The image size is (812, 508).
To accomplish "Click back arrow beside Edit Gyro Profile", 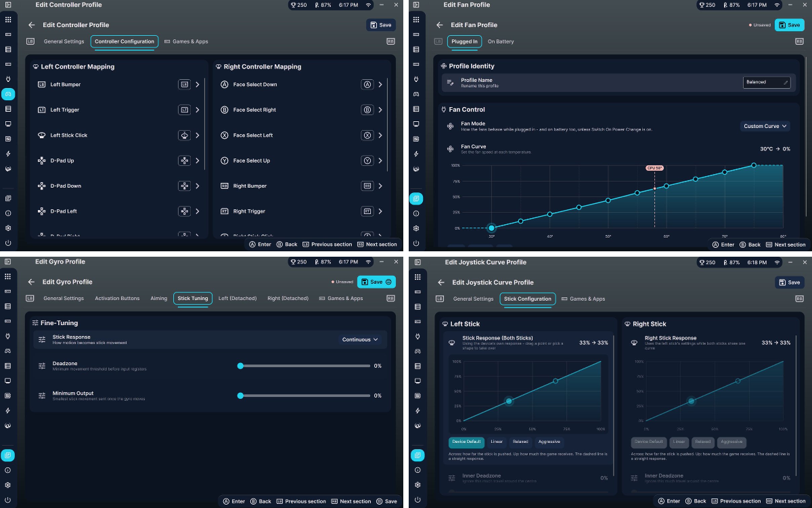I will 31,282.
